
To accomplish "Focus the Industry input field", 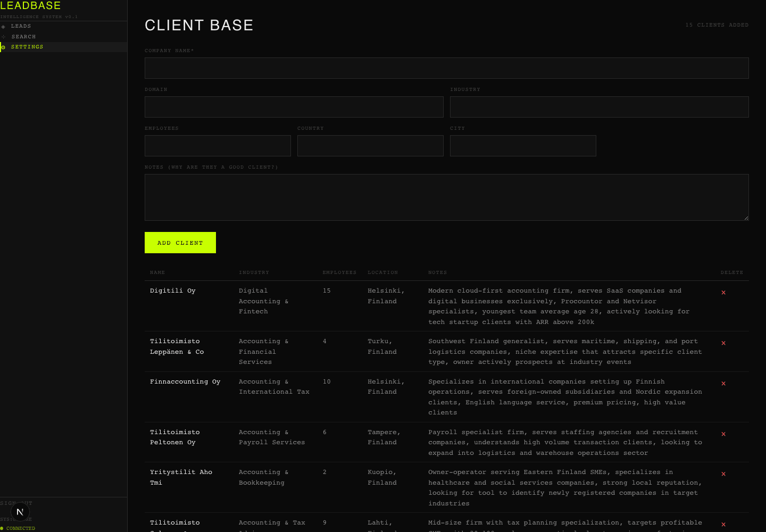I will click(x=599, y=107).
